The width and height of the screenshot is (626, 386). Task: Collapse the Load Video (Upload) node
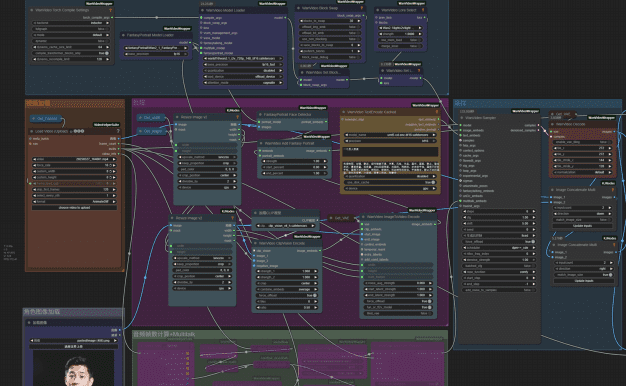[31, 131]
